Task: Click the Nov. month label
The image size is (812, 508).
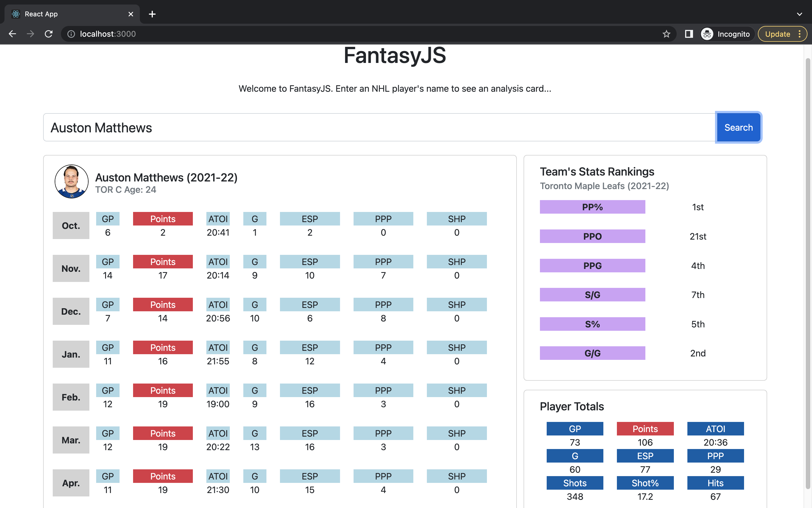Action: tap(71, 268)
